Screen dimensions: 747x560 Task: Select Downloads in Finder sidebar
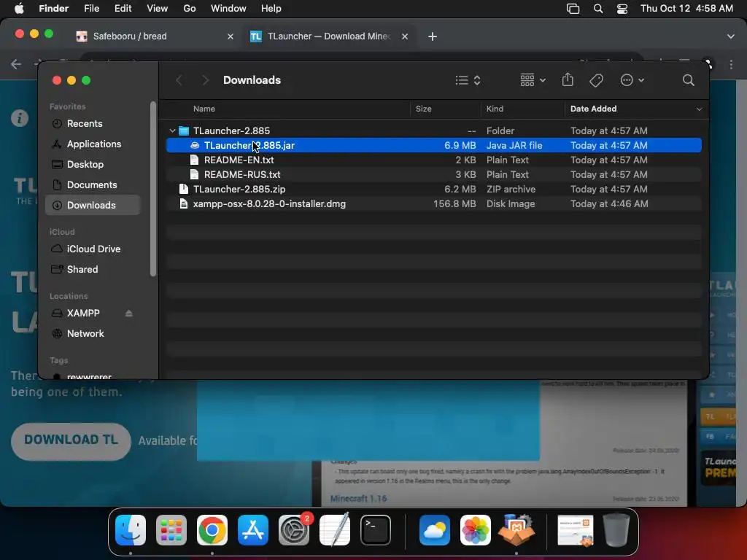[x=93, y=205]
